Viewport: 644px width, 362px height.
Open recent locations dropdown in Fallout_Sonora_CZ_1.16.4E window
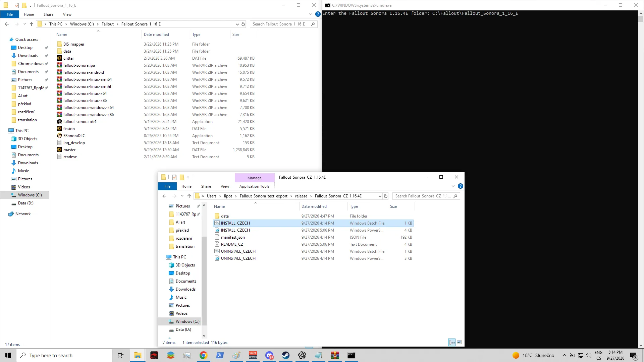[182, 196]
